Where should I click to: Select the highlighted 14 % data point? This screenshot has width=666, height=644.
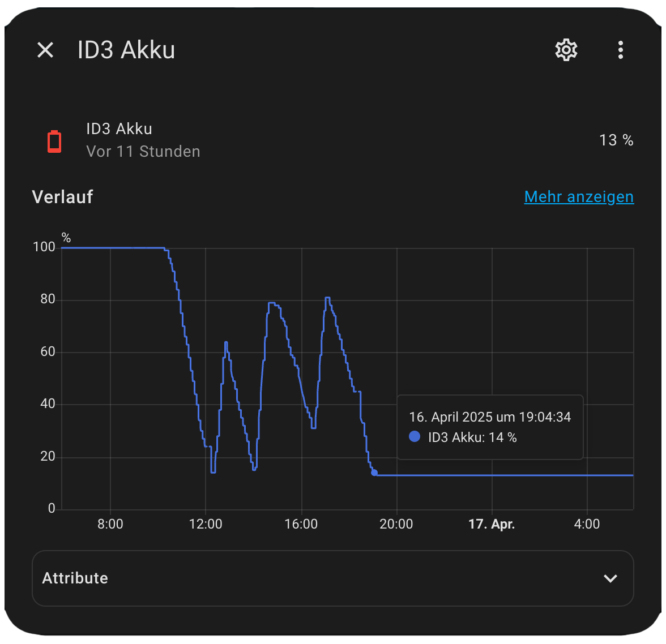374,473
